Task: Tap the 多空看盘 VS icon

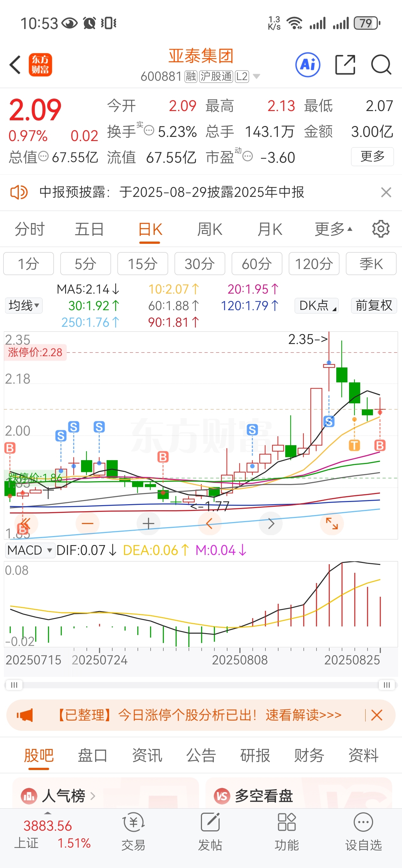Action: click(x=222, y=796)
